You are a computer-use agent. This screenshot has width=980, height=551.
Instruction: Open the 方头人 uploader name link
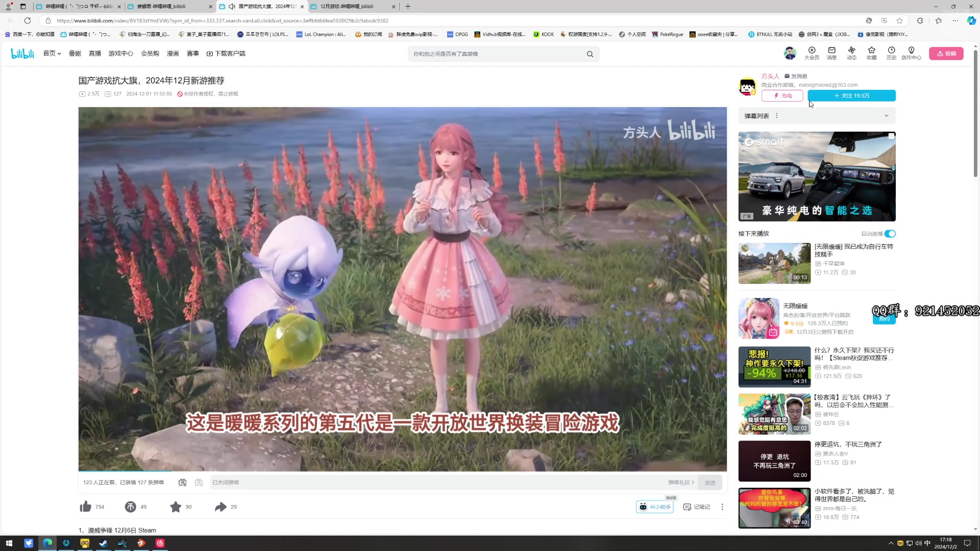point(770,77)
